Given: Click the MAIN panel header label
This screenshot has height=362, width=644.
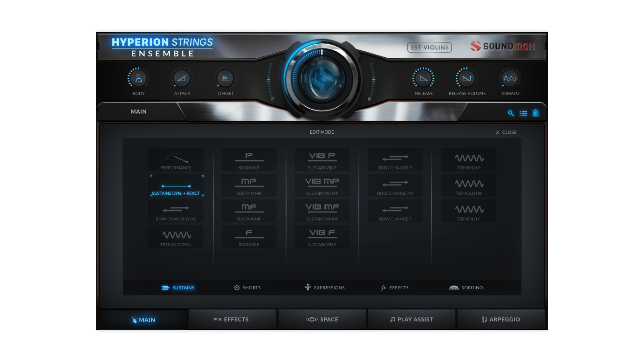Looking at the screenshot, I should (139, 112).
